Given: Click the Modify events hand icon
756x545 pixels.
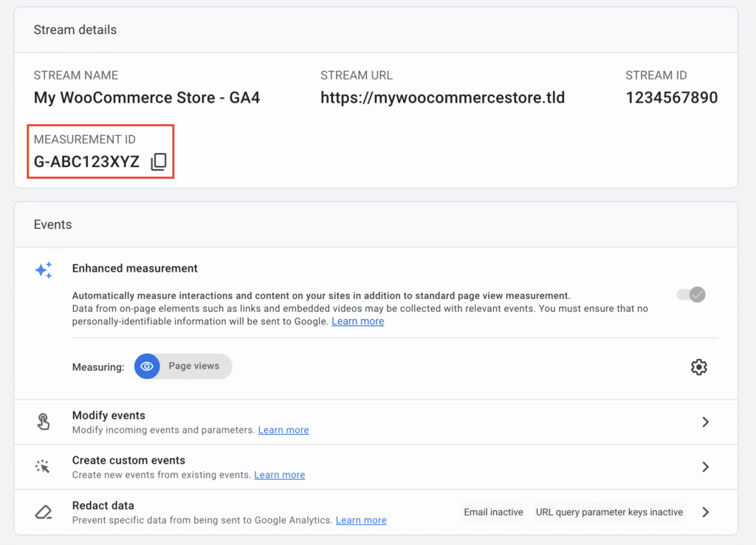Looking at the screenshot, I should (x=44, y=422).
